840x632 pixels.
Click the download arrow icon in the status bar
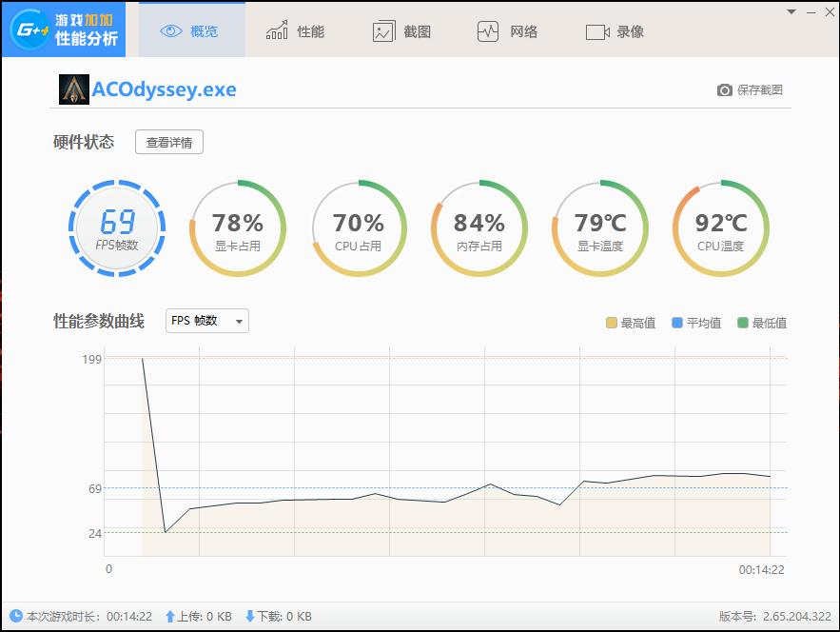(x=252, y=616)
